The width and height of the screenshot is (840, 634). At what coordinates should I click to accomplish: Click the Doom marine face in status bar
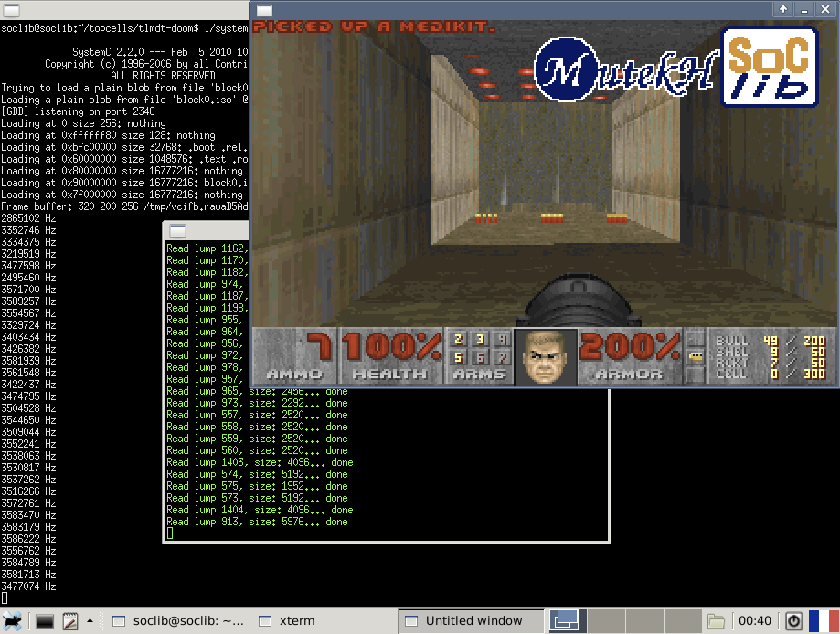pyautogui.click(x=546, y=356)
